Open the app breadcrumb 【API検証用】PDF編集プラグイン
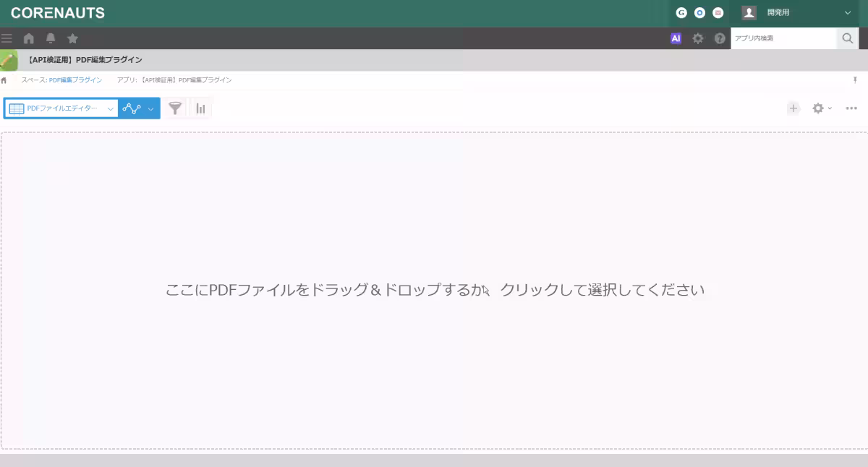The image size is (868, 467). tap(187, 80)
